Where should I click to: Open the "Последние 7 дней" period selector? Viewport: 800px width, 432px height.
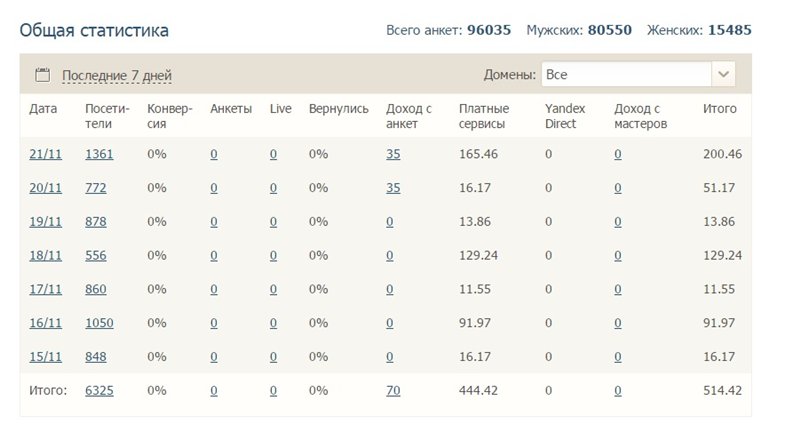(x=117, y=76)
